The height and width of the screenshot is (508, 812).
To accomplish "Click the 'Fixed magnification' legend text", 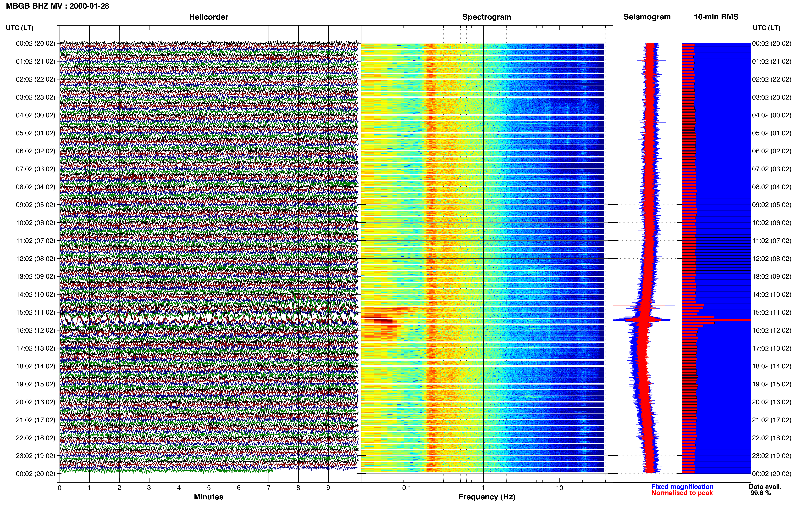I will (682, 486).
